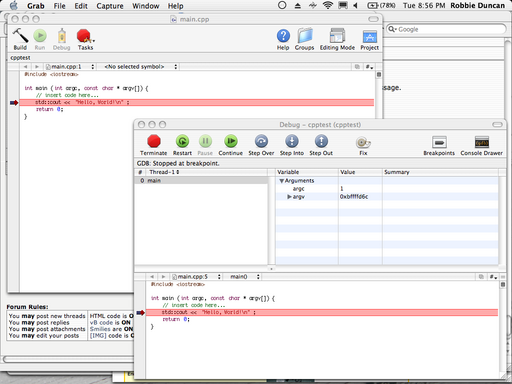Click the Apple menu icon

14,6
